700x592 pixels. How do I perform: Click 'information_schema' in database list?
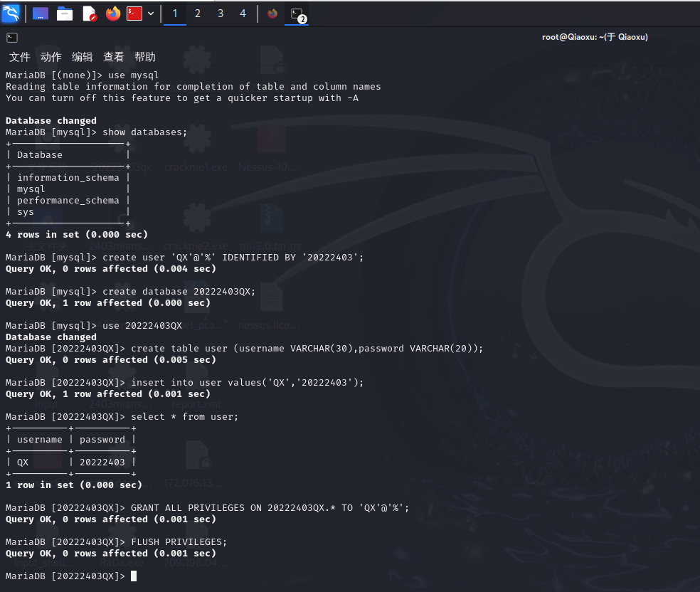[x=68, y=178]
